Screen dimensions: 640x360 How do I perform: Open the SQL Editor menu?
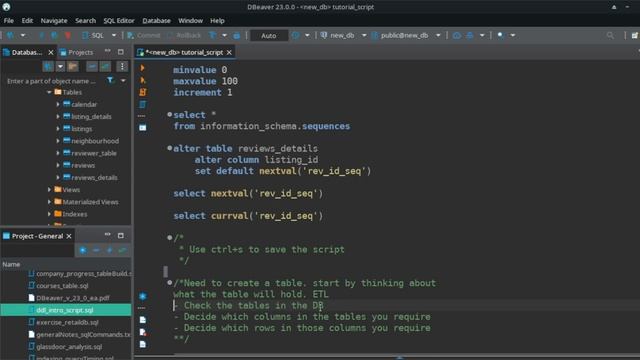click(x=119, y=20)
